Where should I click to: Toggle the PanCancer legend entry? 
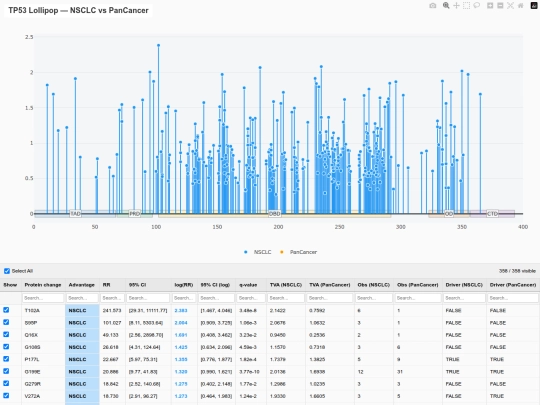pyautogui.click(x=299, y=252)
